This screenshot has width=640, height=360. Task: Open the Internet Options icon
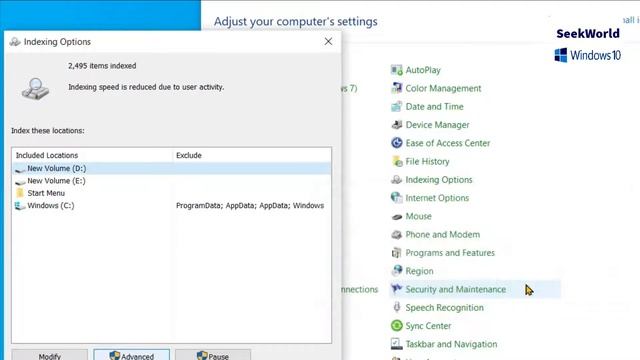(396, 198)
